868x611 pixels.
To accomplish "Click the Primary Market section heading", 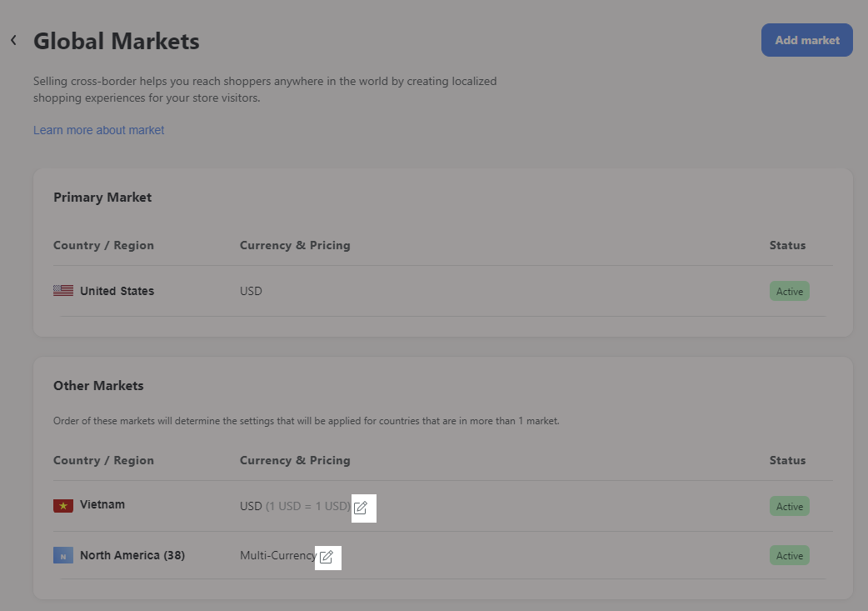I will [102, 198].
